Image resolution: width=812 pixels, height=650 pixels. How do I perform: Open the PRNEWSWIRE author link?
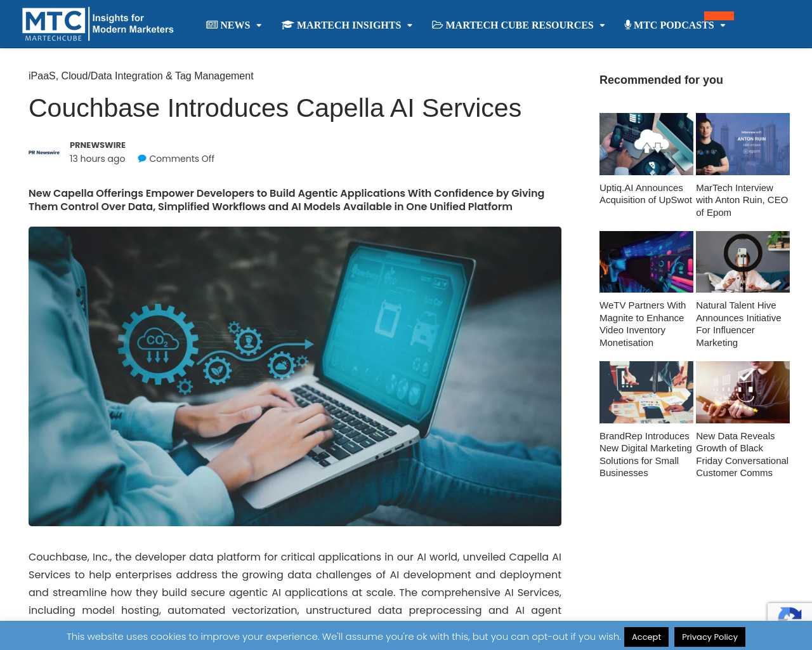pyautogui.click(x=98, y=145)
